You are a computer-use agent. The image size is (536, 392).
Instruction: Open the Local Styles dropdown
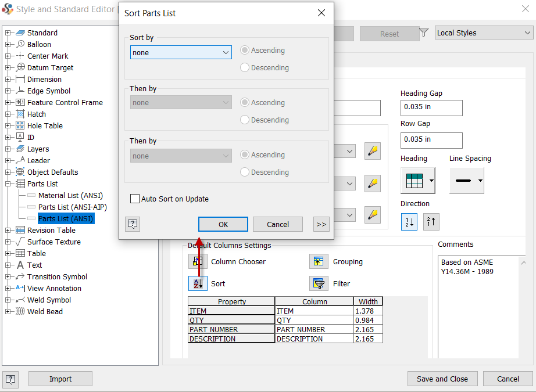coord(484,33)
